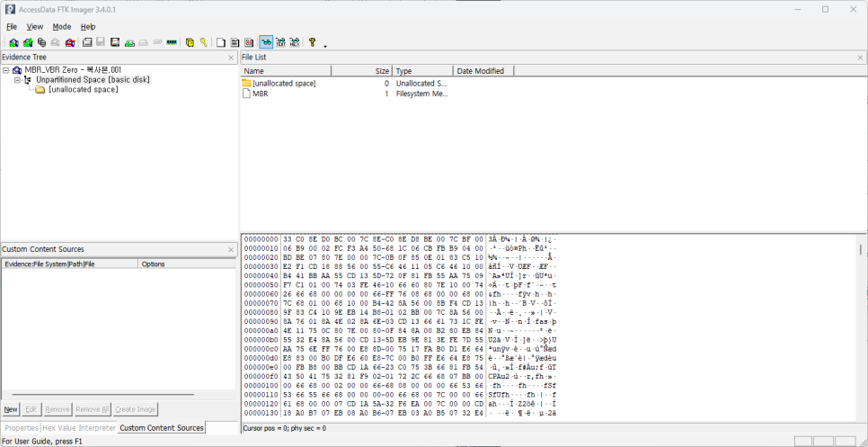Close the Custom Content Sources panel

point(231,250)
